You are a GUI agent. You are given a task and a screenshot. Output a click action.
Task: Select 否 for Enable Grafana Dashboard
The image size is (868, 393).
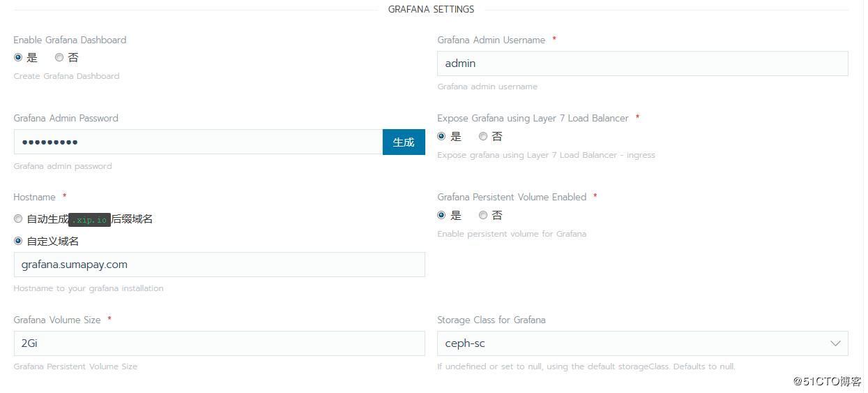[x=59, y=58]
